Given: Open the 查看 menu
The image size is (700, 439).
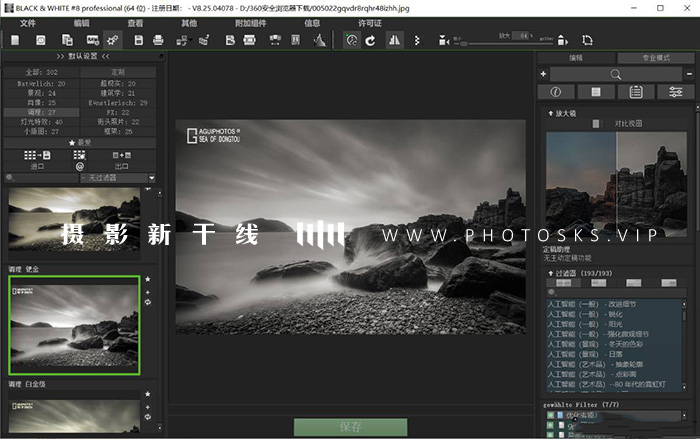Looking at the screenshot, I should point(135,23).
